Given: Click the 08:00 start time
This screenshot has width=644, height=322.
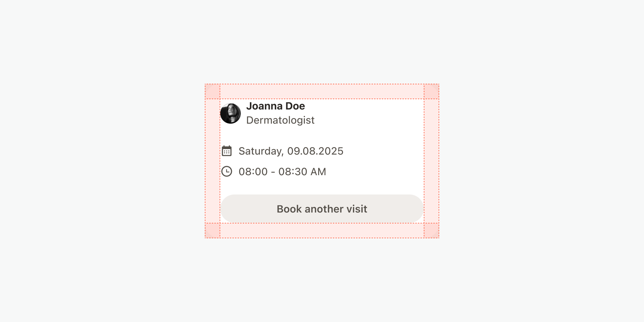Looking at the screenshot, I should [253, 172].
